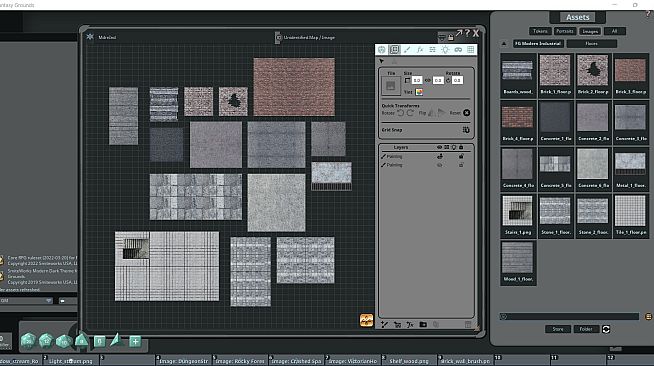Toggle the image window lock icon

click(450, 38)
